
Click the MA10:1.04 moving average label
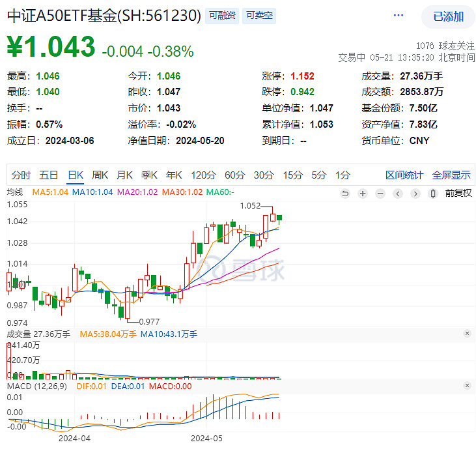[x=92, y=192]
